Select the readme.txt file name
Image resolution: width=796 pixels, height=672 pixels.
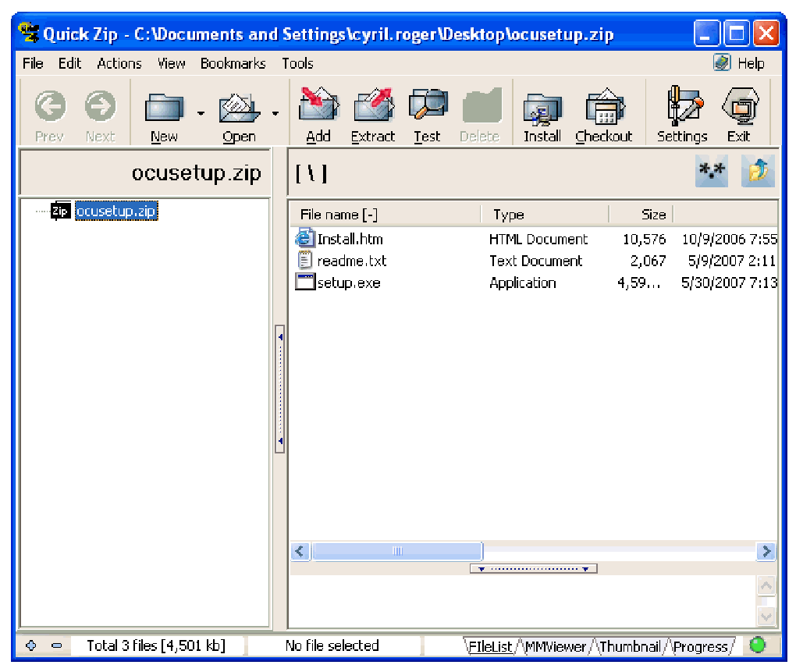point(352,261)
